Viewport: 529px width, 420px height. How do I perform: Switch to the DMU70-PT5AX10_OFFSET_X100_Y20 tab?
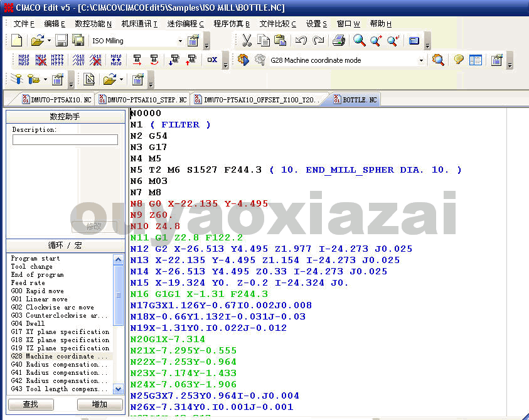257,100
